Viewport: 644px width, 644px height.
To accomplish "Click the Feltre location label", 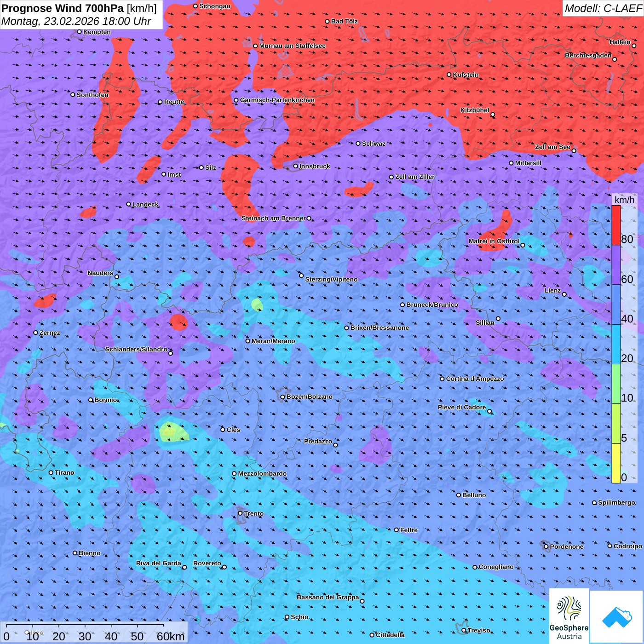I will [x=409, y=530].
